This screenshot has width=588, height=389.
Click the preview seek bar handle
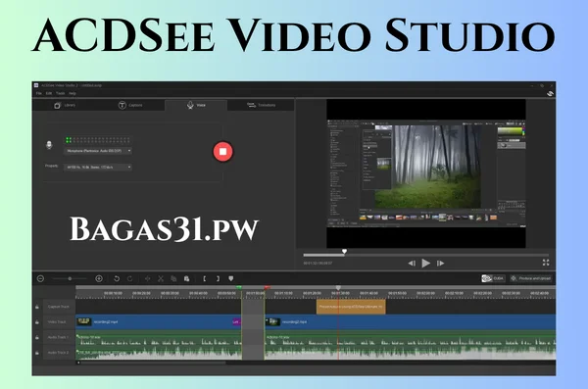click(x=344, y=251)
